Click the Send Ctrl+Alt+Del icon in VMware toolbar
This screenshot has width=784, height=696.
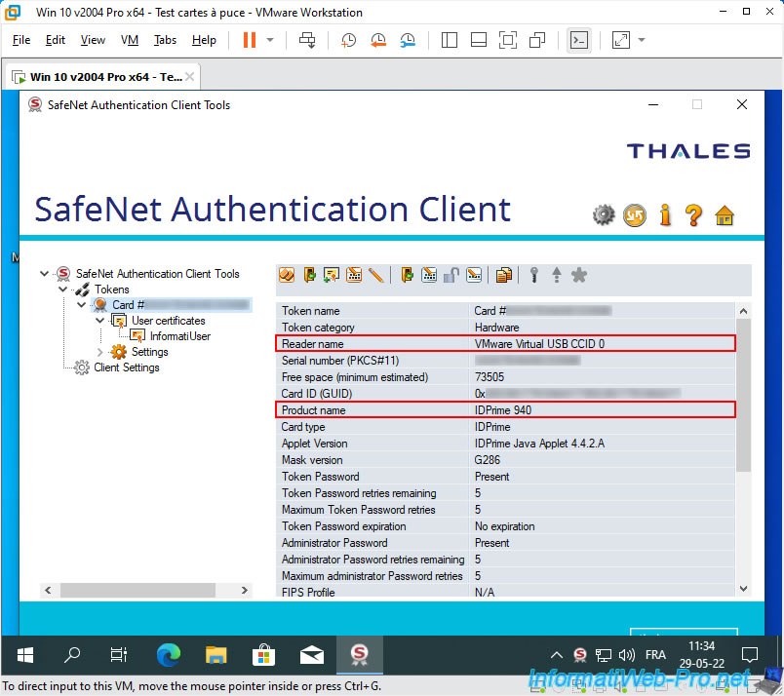pyautogui.click(x=307, y=40)
